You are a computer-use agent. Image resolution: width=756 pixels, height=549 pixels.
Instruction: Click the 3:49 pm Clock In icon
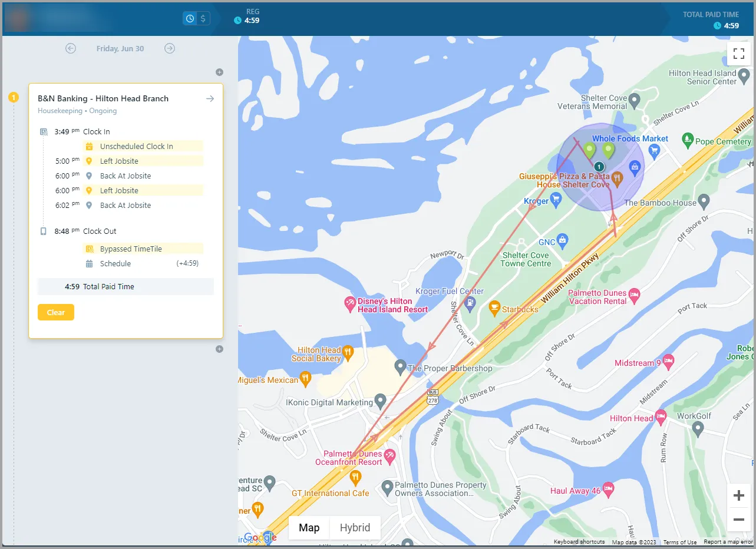coord(44,132)
